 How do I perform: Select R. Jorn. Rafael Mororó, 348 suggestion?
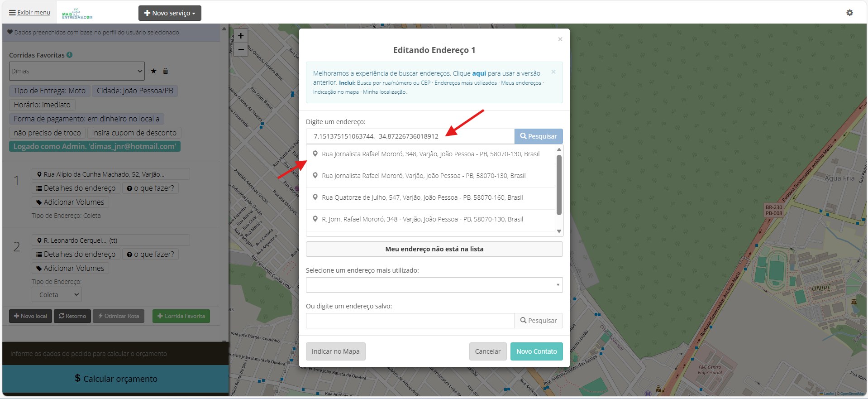pos(431,219)
